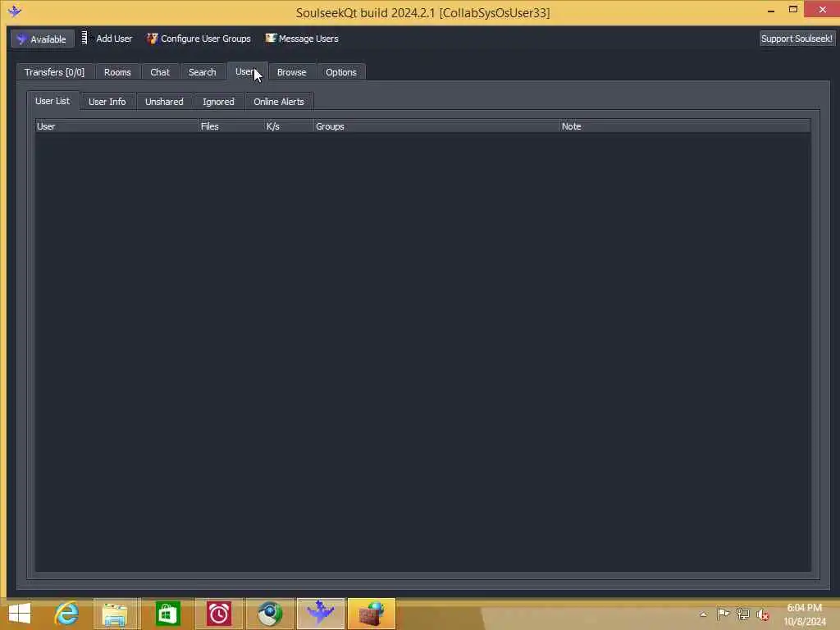Open the red alarm clock taskbar app
The height and width of the screenshot is (630, 840).
click(218, 614)
